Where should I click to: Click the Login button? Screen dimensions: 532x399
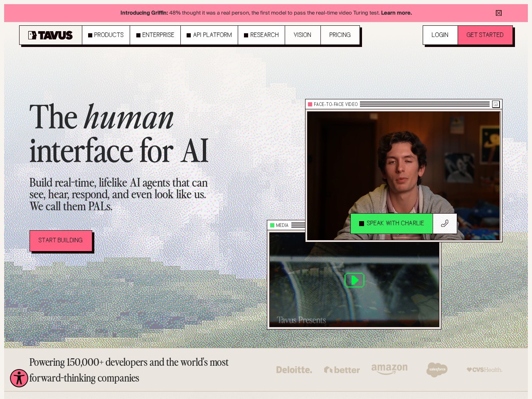click(440, 35)
